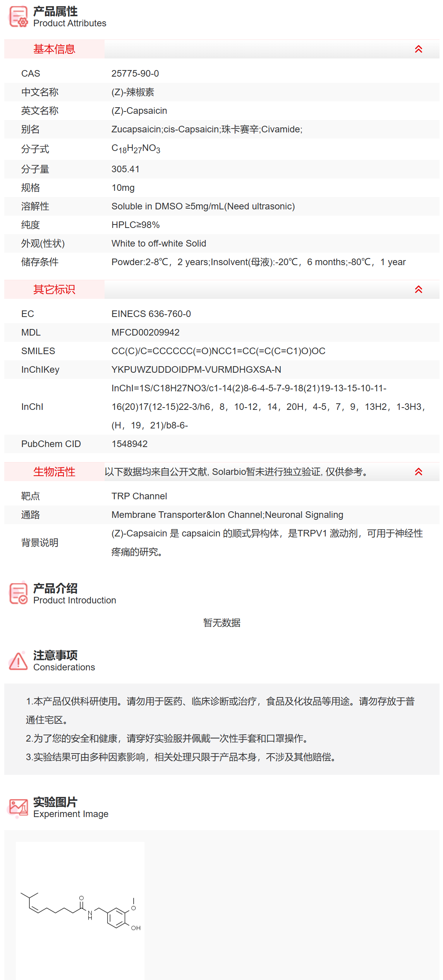Click the alias Zucapsaicin;cis-Capsaicin text
The image size is (443, 980).
pos(207,129)
